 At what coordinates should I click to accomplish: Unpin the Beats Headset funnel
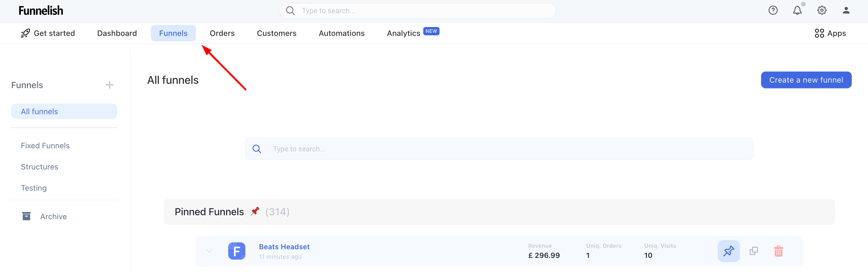click(x=729, y=251)
